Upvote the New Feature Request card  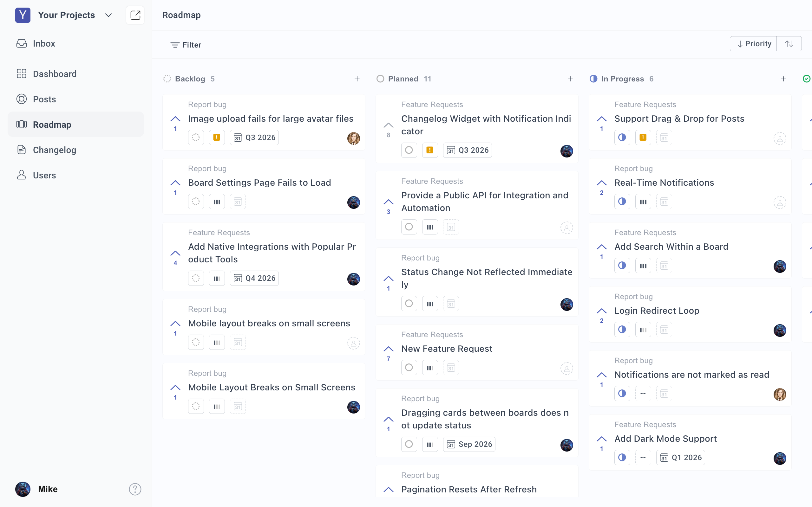(x=388, y=350)
